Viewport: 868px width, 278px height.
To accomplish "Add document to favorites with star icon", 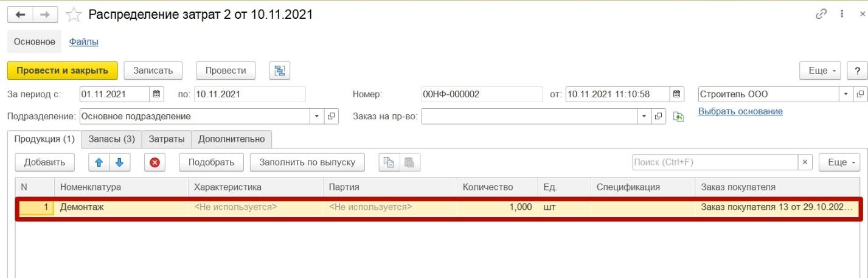I will (74, 15).
